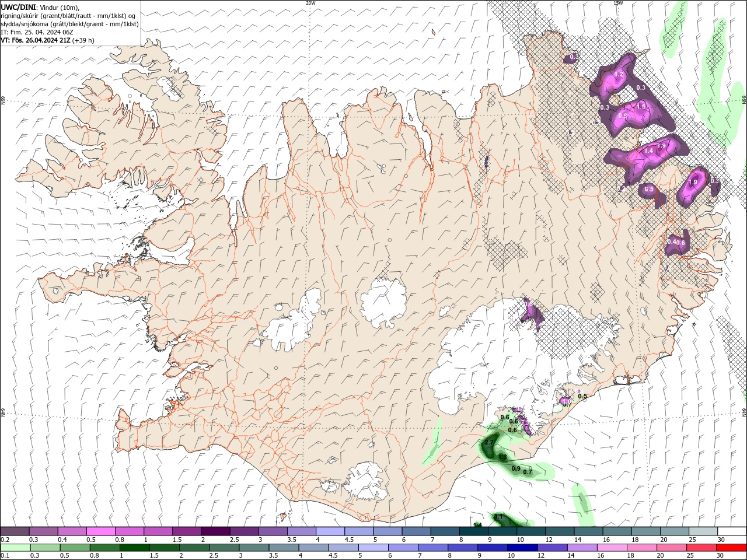The height and width of the screenshot is (560, 747).
Task: Click the 1.5 snow value in northeast
Action: pyautogui.click(x=641, y=107)
